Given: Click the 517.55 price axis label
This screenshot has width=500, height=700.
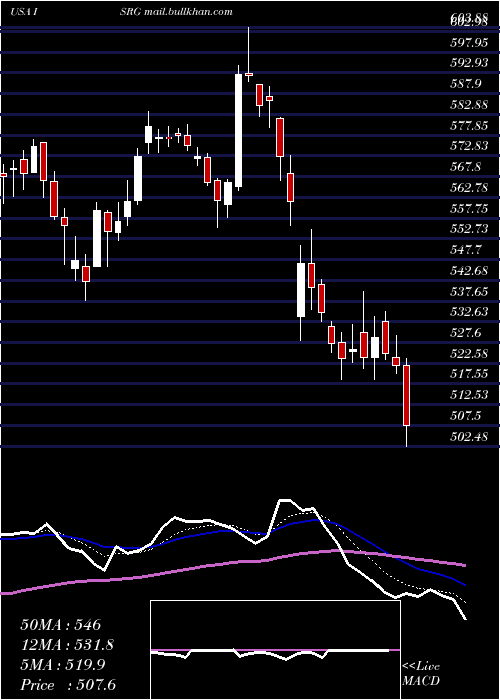Looking at the screenshot, I should (469, 375).
